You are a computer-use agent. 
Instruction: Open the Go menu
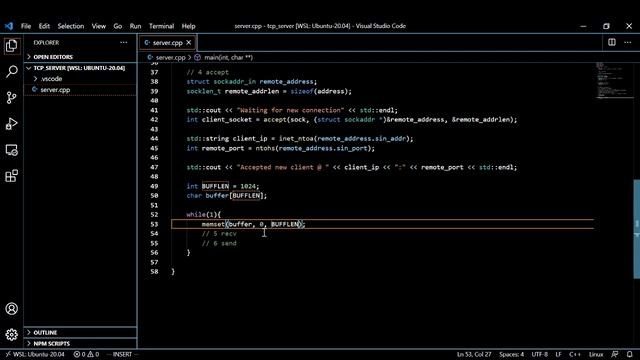coord(118,26)
